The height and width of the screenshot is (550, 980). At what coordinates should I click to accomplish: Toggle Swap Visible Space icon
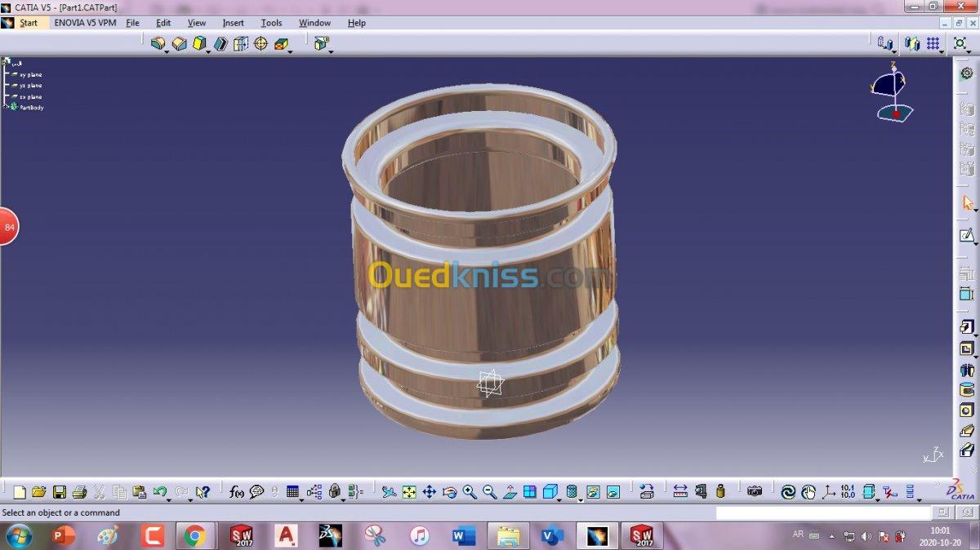pos(613,492)
